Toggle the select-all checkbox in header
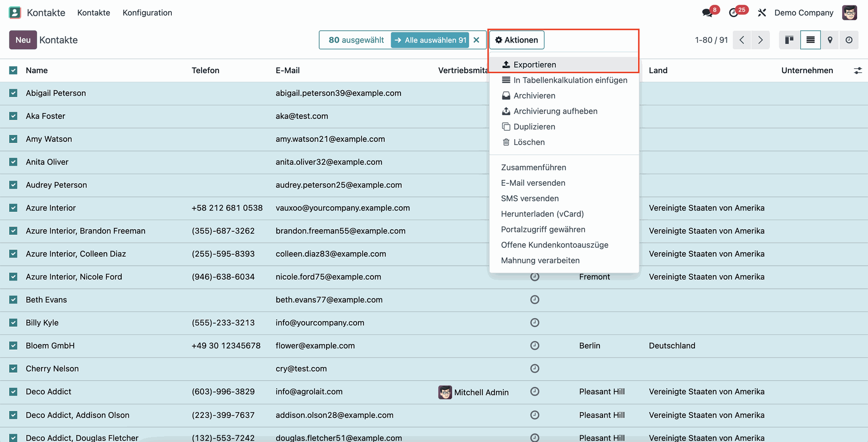 coord(13,71)
